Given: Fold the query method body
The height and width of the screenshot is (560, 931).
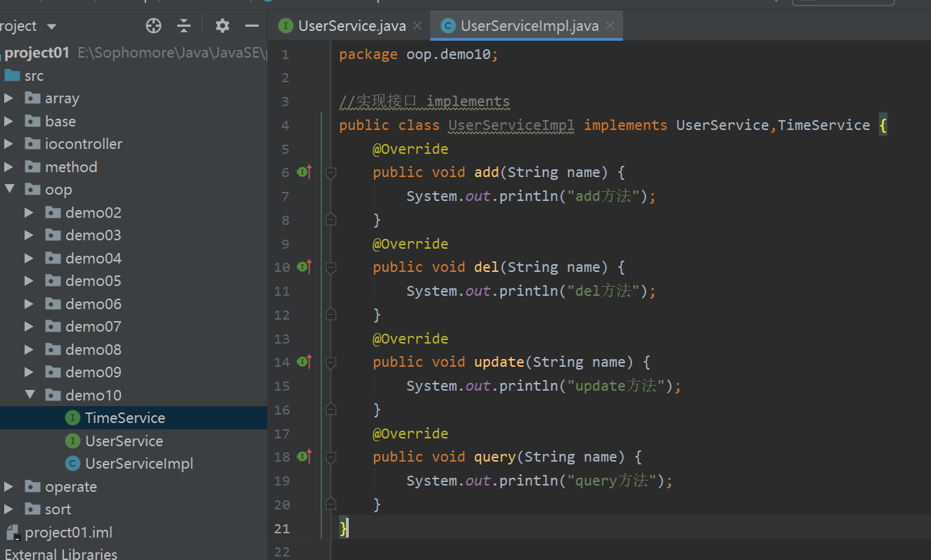Looking at the screenshot, I should point(330,457).
